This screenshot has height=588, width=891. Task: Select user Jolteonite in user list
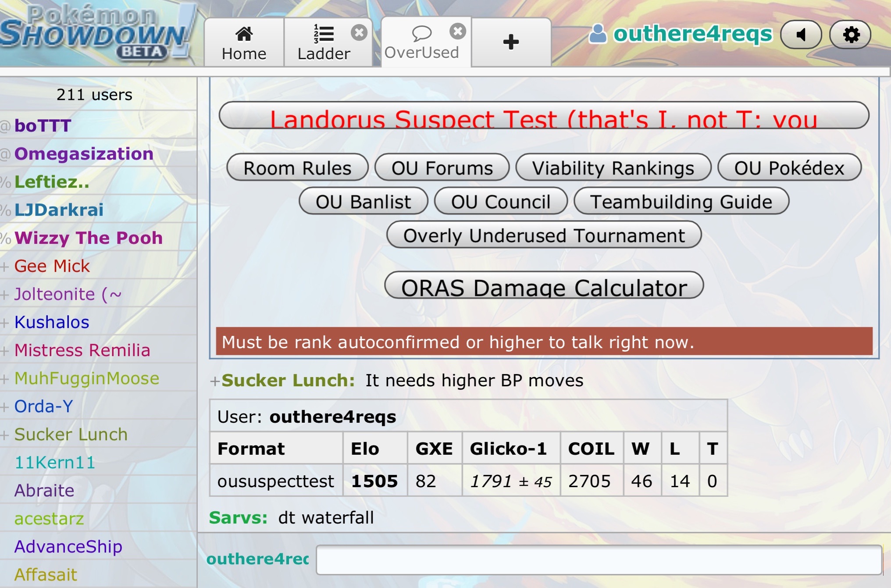click(x=98, y=294)
